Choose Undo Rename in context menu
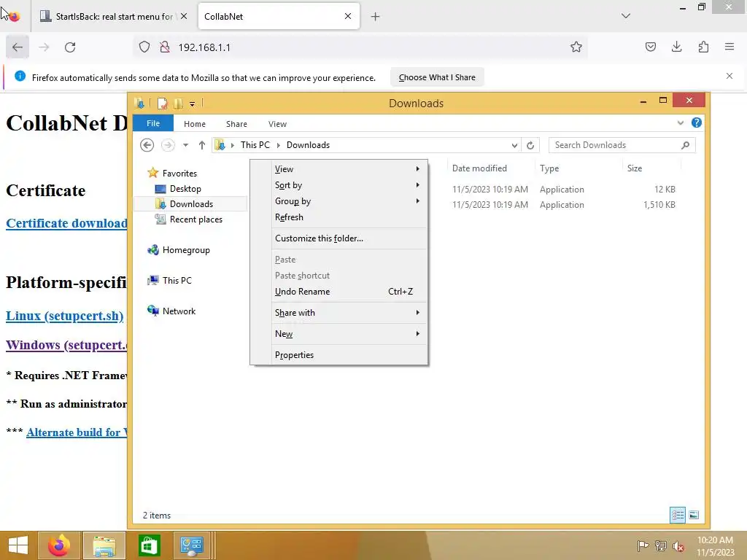This screenshot has width=747, height=560. click(x=338, y=292)
